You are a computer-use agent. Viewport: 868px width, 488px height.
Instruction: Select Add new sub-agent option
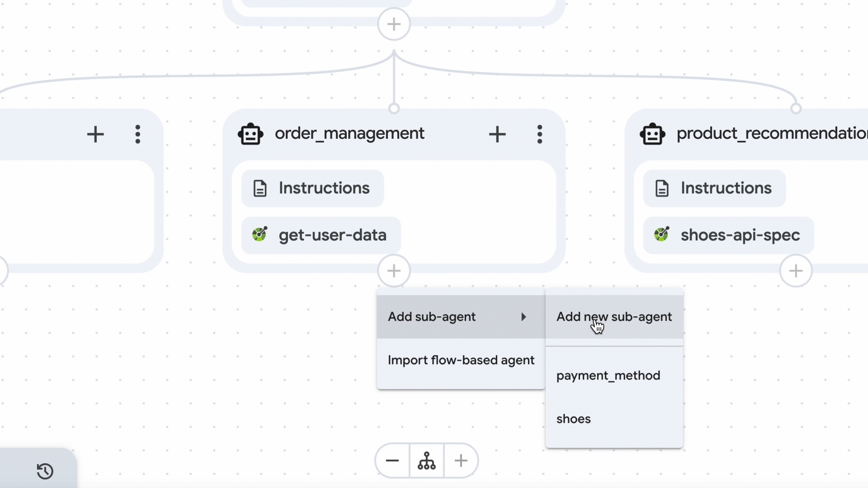point(614,317)
